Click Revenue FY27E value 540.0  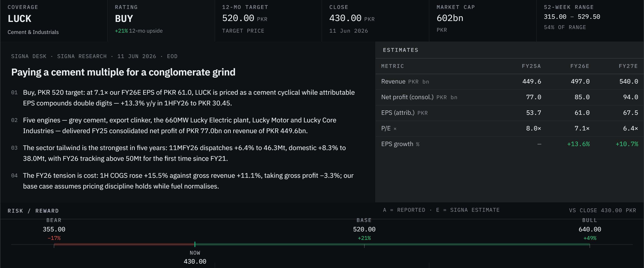tap(629, 82)
